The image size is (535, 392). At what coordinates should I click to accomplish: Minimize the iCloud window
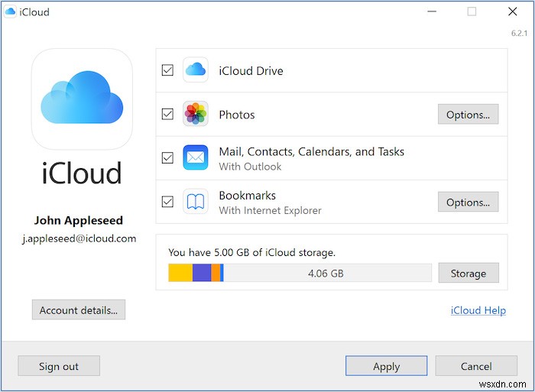coord(432,11)
